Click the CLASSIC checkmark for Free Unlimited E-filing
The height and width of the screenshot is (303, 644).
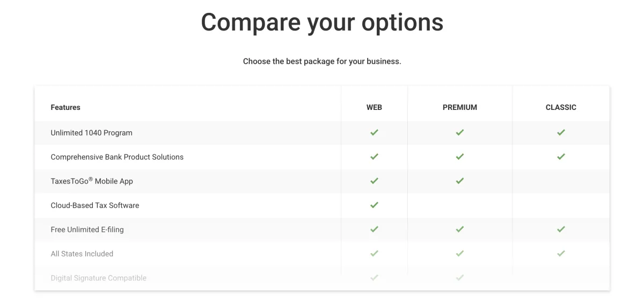coord(561,229)
